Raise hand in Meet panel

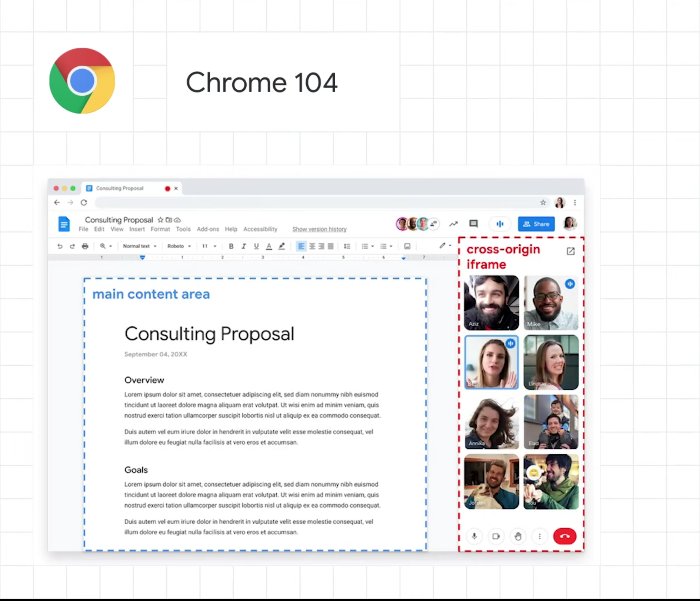[518, 536]
